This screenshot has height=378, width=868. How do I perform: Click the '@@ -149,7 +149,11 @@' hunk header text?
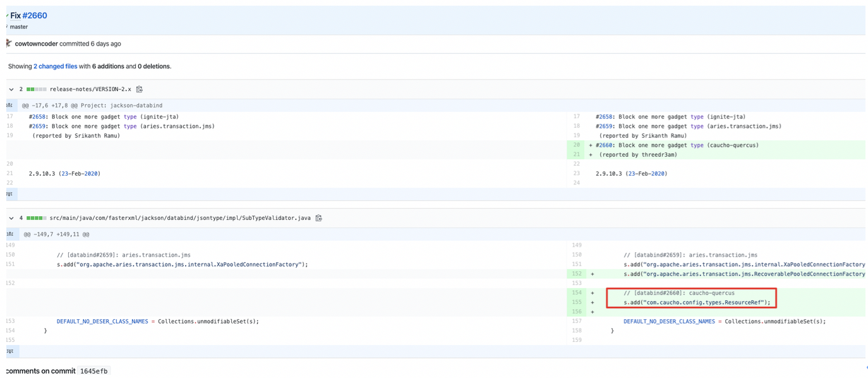pos(56,235)
